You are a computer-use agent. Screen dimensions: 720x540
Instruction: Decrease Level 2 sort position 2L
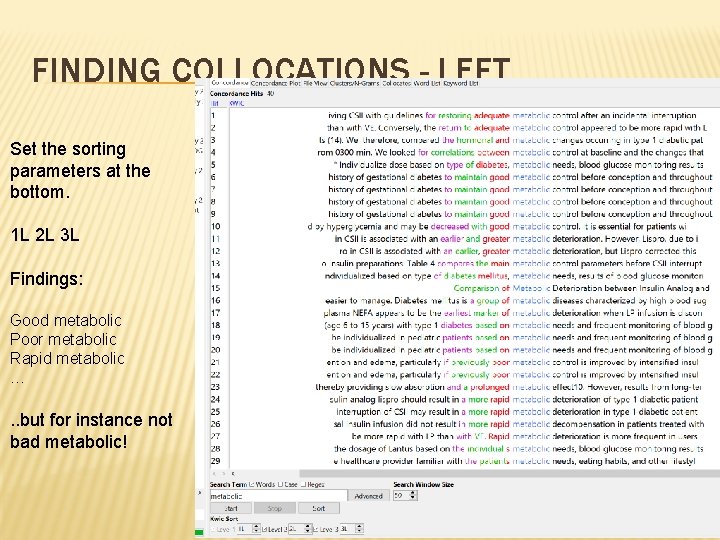tap(308, 532)
